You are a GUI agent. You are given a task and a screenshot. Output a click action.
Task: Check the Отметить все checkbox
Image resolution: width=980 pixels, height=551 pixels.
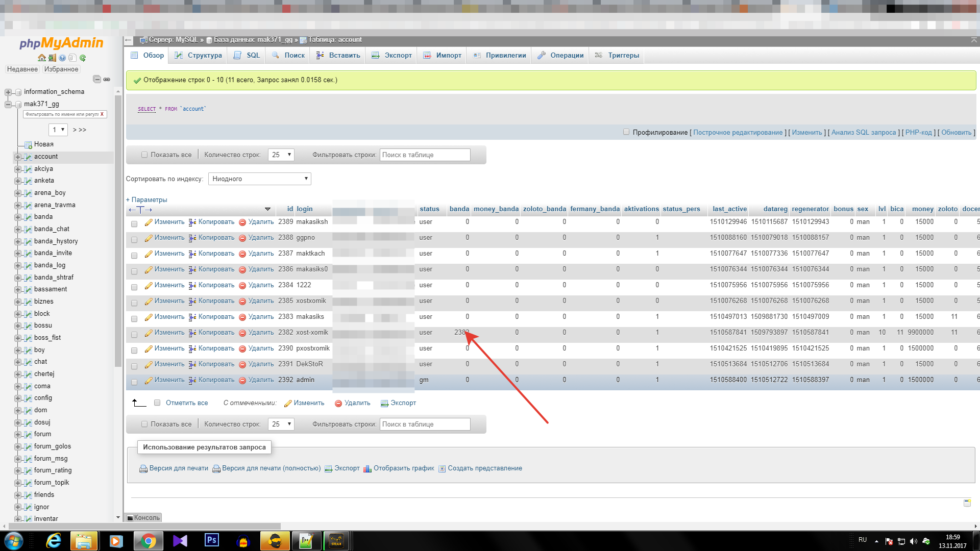point(157,403)
